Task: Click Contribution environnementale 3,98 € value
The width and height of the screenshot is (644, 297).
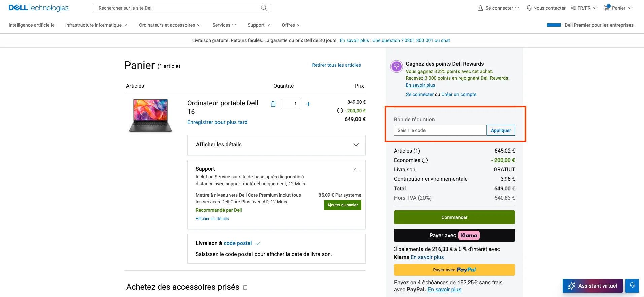Action: click(508, 179)
